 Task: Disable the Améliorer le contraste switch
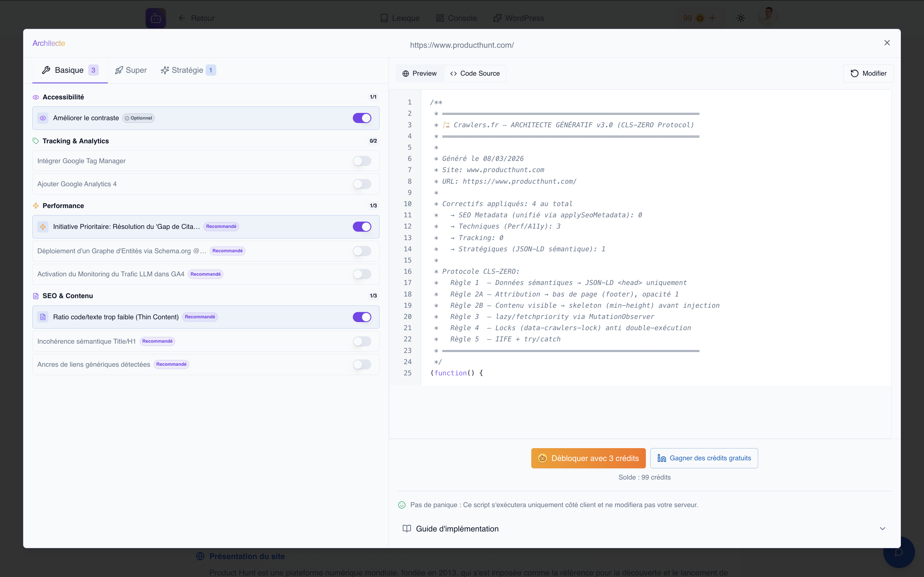coord(362,118)
